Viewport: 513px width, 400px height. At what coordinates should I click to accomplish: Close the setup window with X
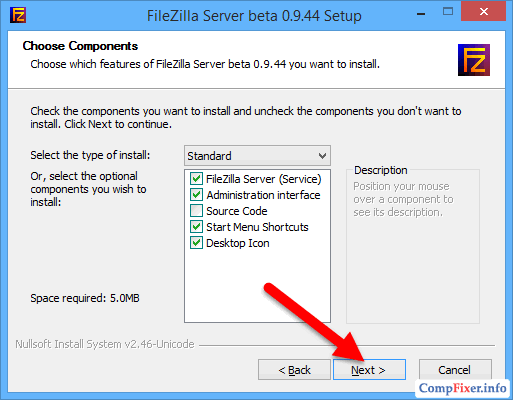click(483, 12)
